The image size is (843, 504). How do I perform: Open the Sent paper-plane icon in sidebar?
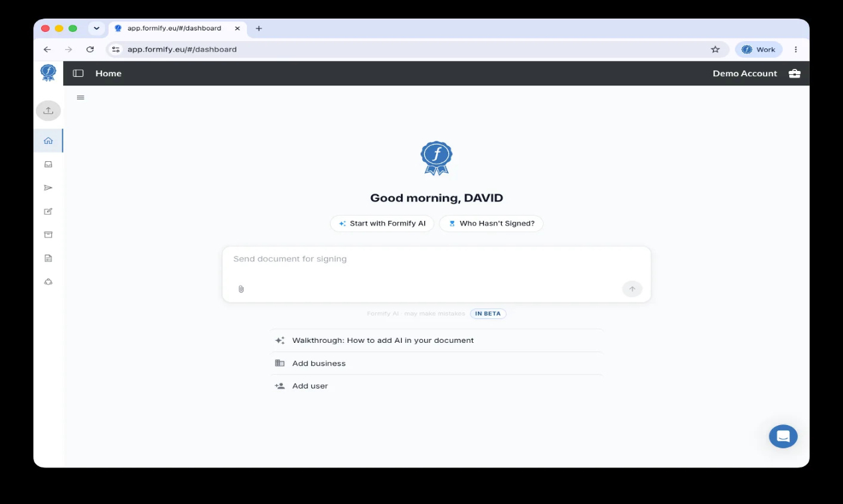tap(48, 188)
